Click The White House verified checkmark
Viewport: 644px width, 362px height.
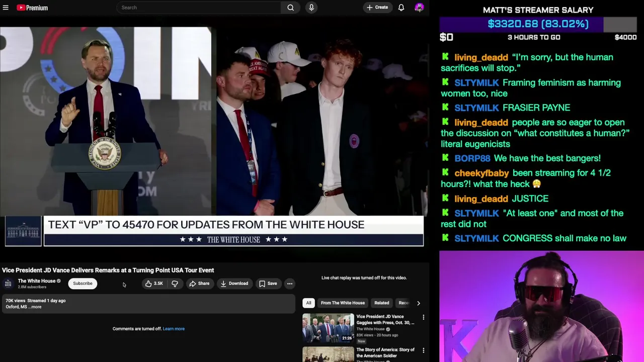point(58,281)
